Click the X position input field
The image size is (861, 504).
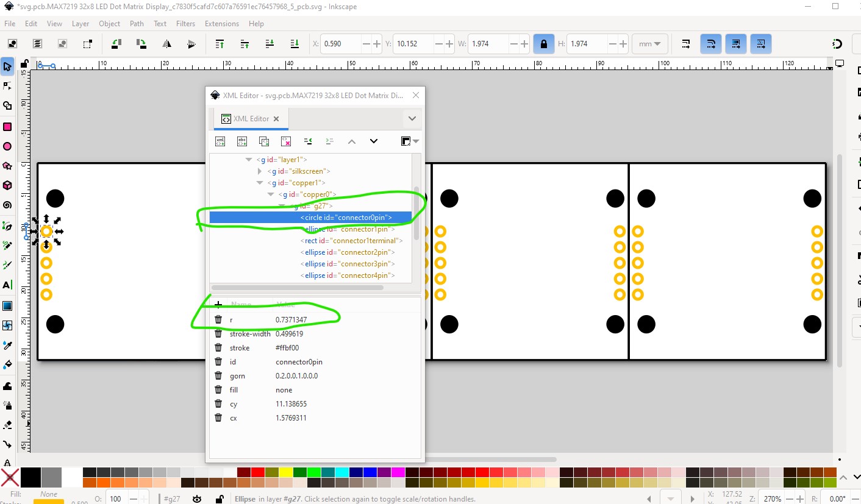pyautogui.click(x=342, y=44)
